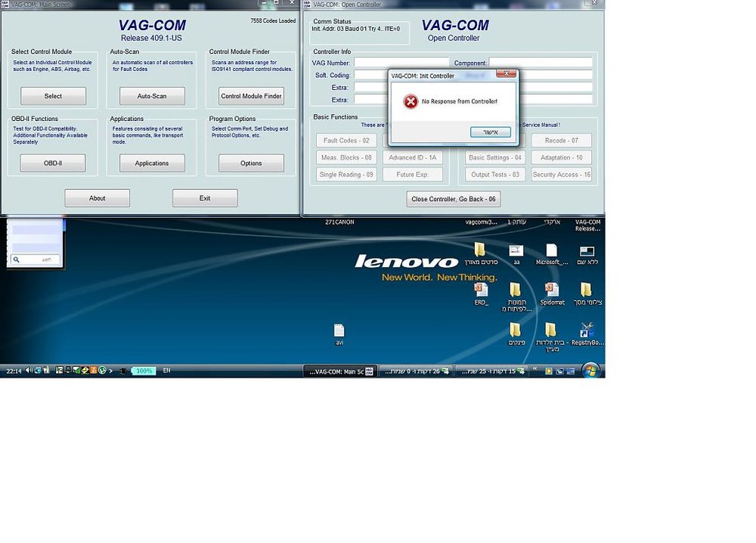
Task: Click the red error icon in dialog
Action: click(x=411, y=101)
